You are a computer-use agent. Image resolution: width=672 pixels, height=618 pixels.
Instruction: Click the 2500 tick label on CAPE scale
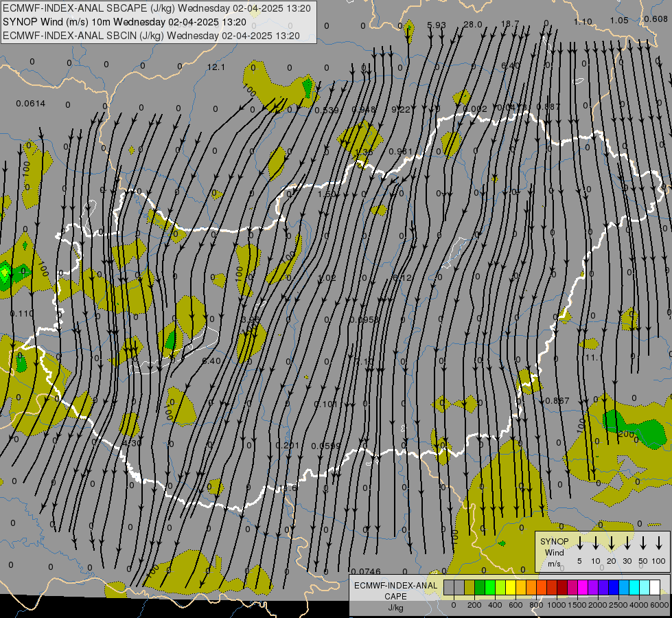[618, 605]
